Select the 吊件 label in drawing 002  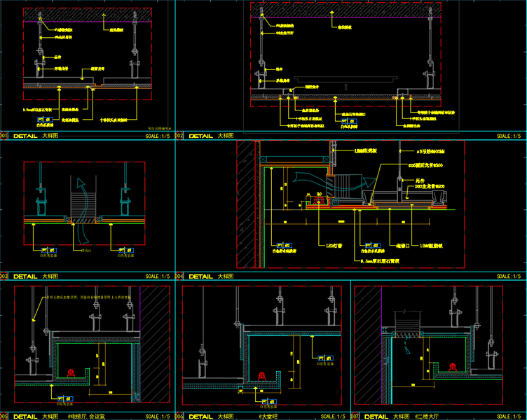click(279, 69)
